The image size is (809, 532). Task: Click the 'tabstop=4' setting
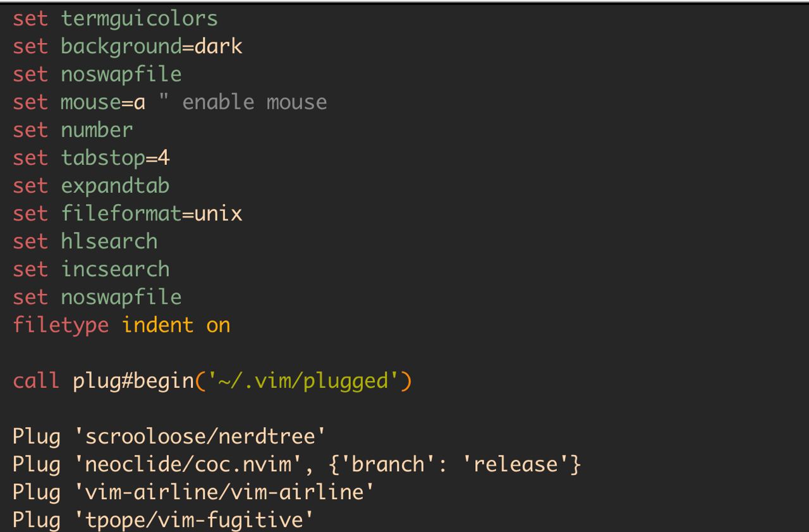coord(115,158)
